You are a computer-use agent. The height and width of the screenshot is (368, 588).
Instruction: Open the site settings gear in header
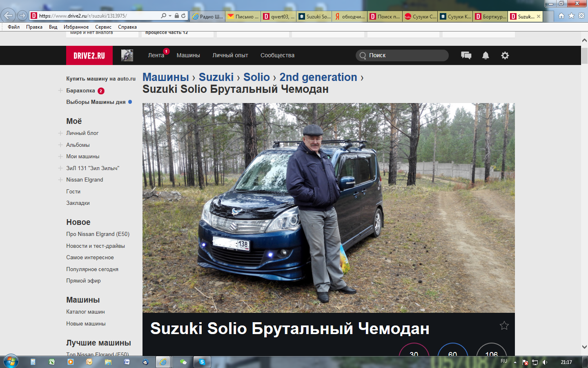[x=505, y=55]
